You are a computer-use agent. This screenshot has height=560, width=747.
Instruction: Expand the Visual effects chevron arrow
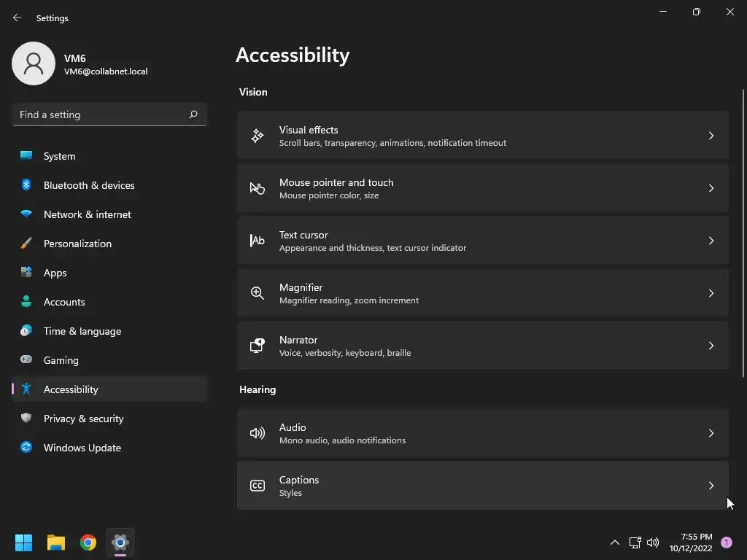click(x=711, y=136)
